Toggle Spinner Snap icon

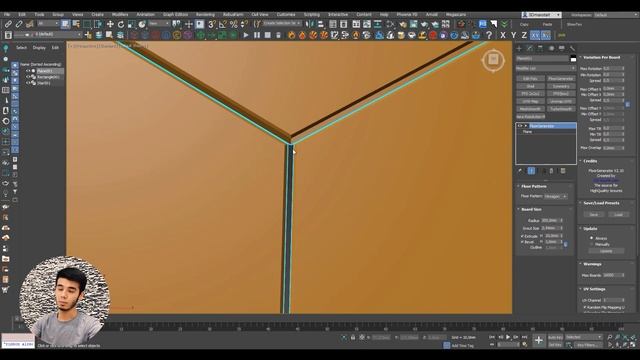[x=244, y=24]
